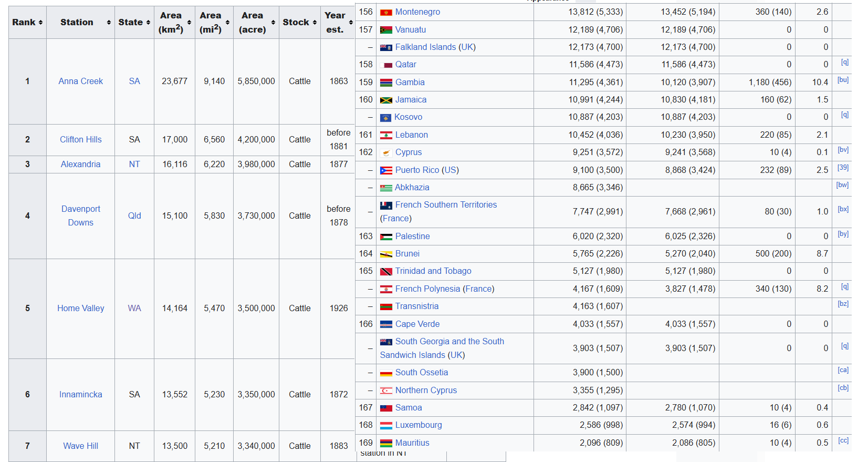Click the Jamaica flag icon
Viewport: 868px width, 462px height.
[x=386, y=100]
